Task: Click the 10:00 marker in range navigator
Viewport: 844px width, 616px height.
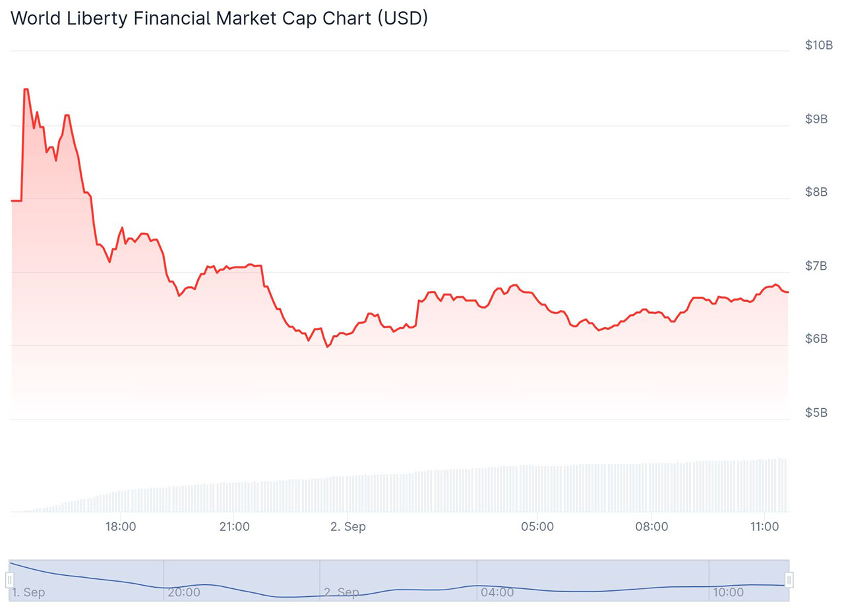Action: [x=729, y=592]
